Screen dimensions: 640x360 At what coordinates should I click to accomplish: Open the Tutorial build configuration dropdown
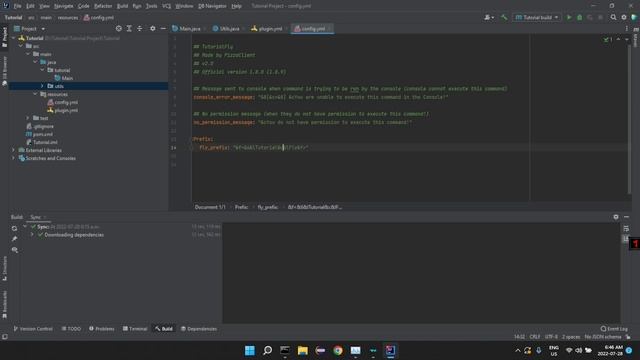[x=536, y=18]
